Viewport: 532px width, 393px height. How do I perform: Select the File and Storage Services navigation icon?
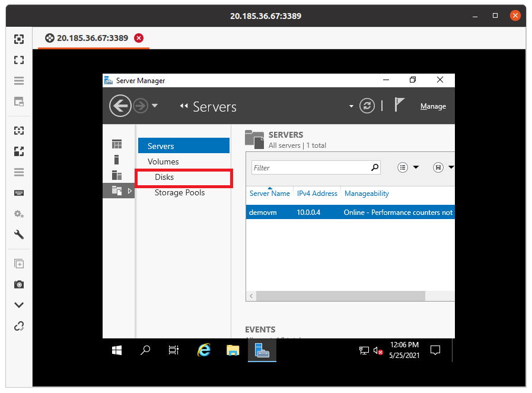pyautogui.click(x=117, y=190)
